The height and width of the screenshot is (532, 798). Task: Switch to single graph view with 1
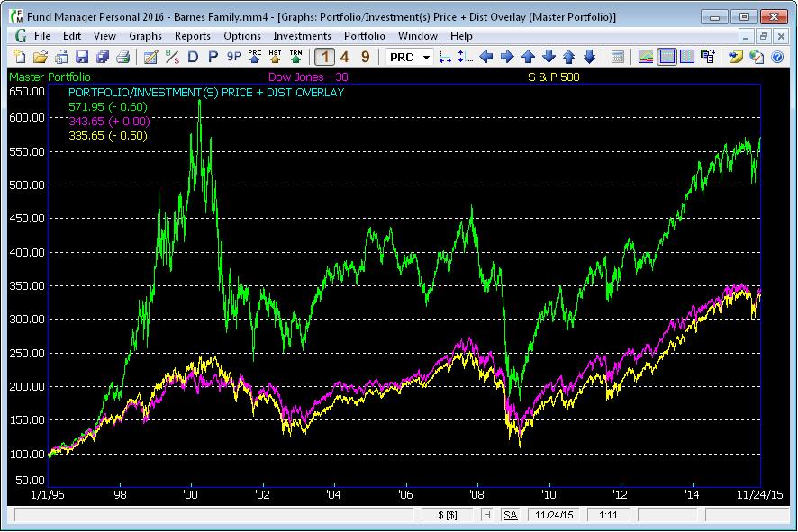click(325, 57)
